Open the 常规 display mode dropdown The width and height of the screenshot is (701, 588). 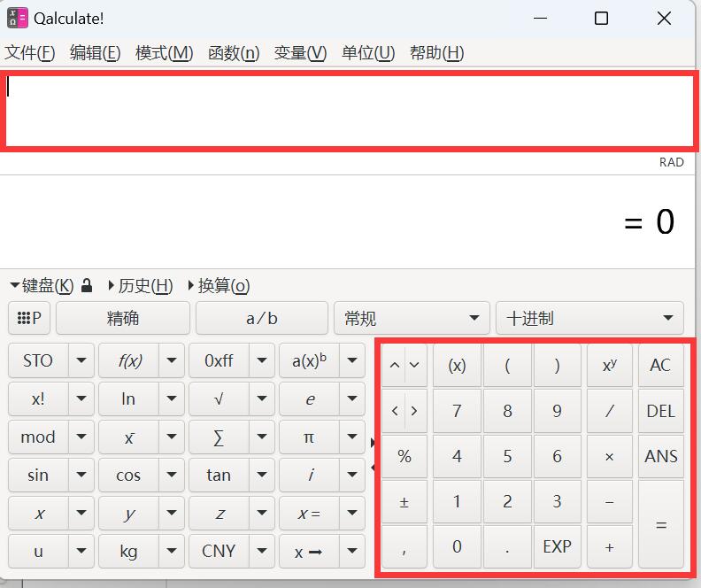411,318
